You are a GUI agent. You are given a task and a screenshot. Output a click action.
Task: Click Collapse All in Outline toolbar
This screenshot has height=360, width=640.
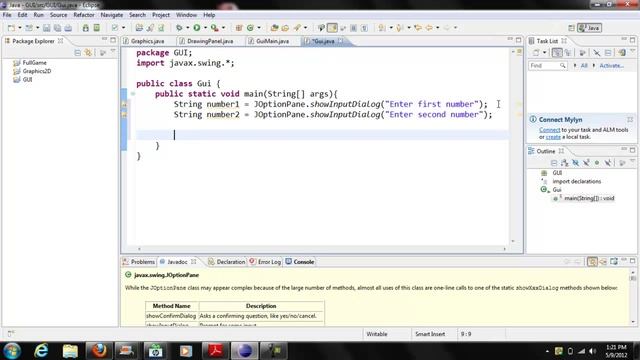[554, 163]
